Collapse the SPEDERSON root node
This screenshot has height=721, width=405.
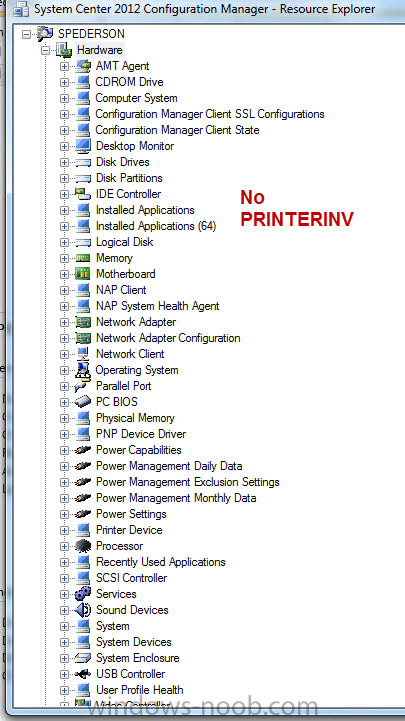point(26,34)
